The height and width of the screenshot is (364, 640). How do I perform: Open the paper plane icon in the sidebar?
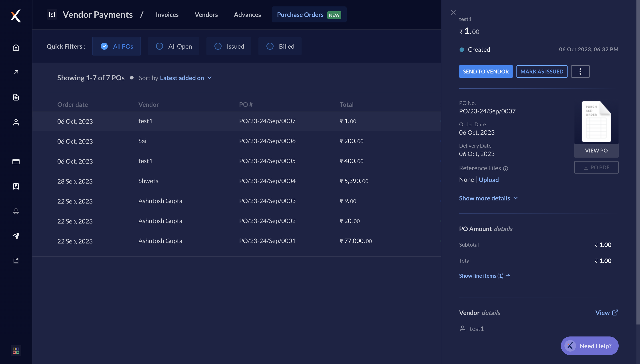coord(16,236)
